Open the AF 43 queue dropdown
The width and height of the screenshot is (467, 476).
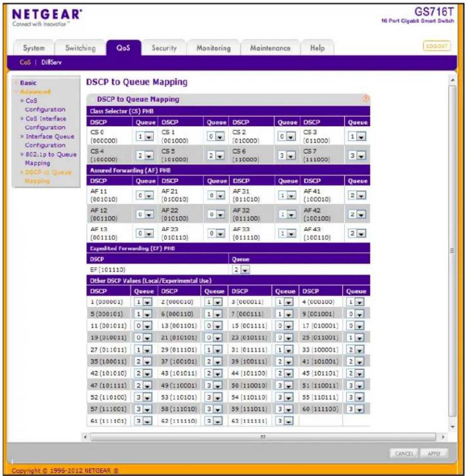pyautogui.click(x=357, y=233)
